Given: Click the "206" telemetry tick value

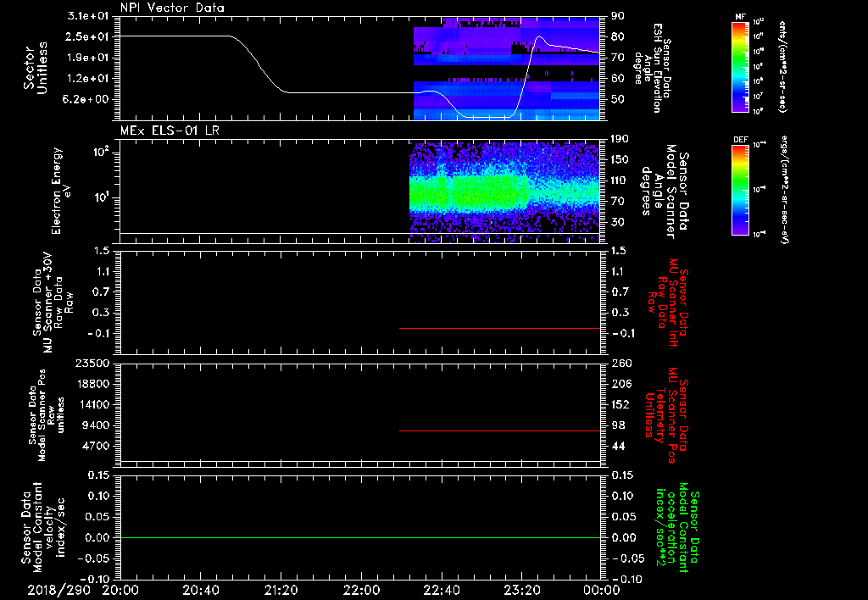Looking at the screenshot, I should coord(620,384).
